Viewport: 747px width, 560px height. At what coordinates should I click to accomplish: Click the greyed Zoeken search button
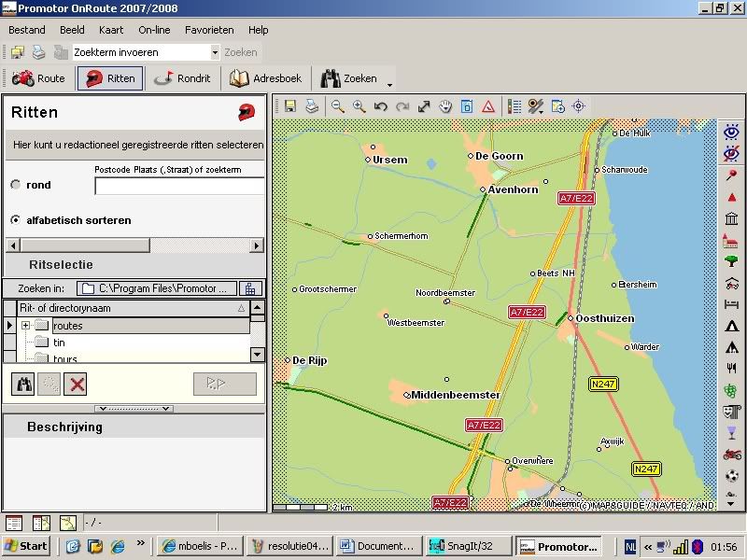241,52
